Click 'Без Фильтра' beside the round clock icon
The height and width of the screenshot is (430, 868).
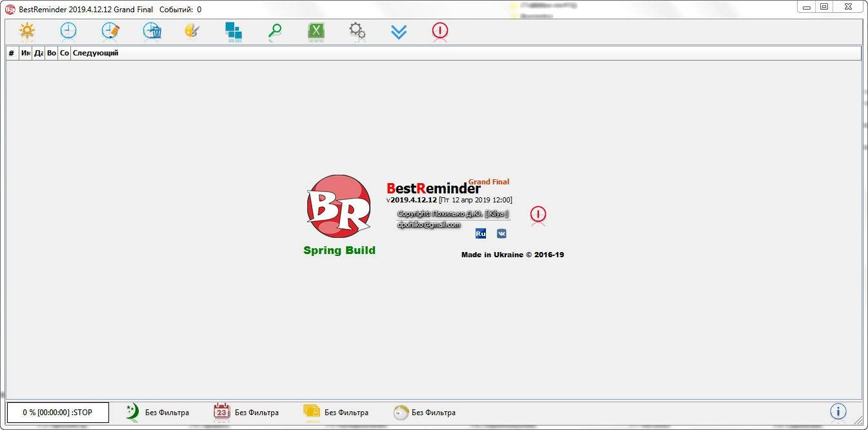(x=434, y=413)
